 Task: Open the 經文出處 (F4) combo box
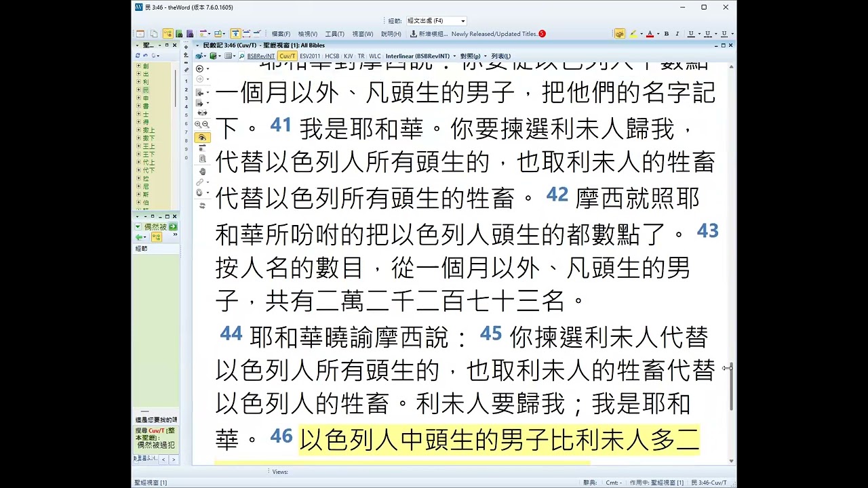(x=436, y=21)
